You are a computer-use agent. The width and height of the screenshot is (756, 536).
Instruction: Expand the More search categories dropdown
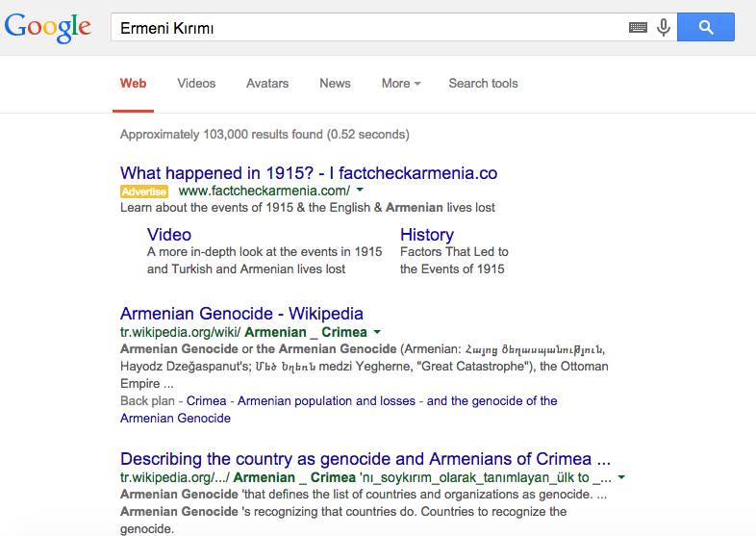coord(401,84)
